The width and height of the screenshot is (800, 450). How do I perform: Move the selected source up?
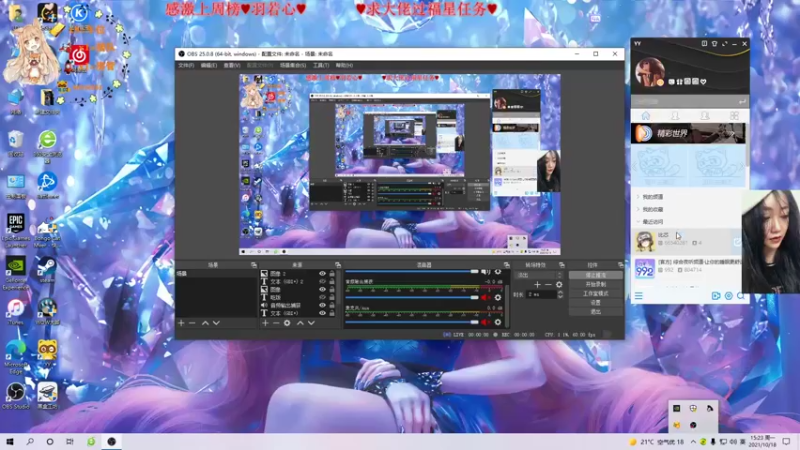[300, 323]
